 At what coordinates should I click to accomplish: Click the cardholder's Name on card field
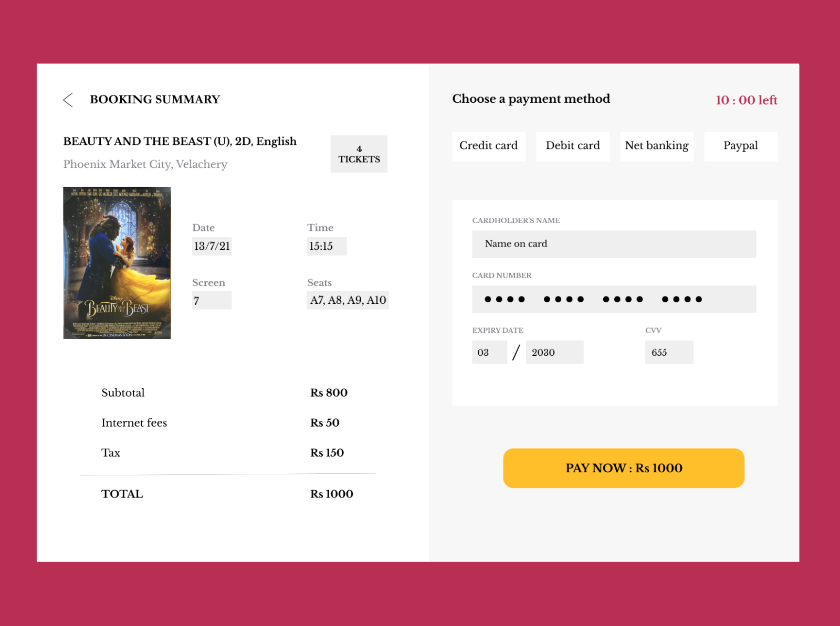coord(614,243)
